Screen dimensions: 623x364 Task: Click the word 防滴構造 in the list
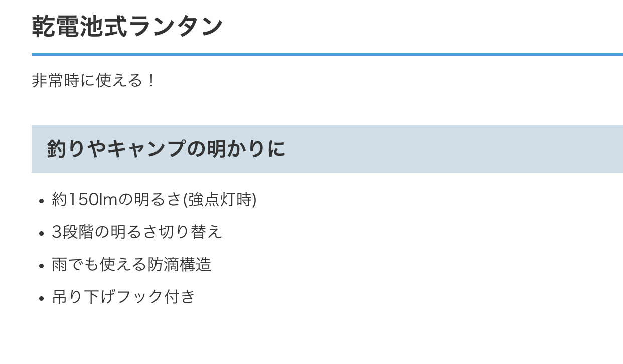pyautogui.click(x=180, y=264)
